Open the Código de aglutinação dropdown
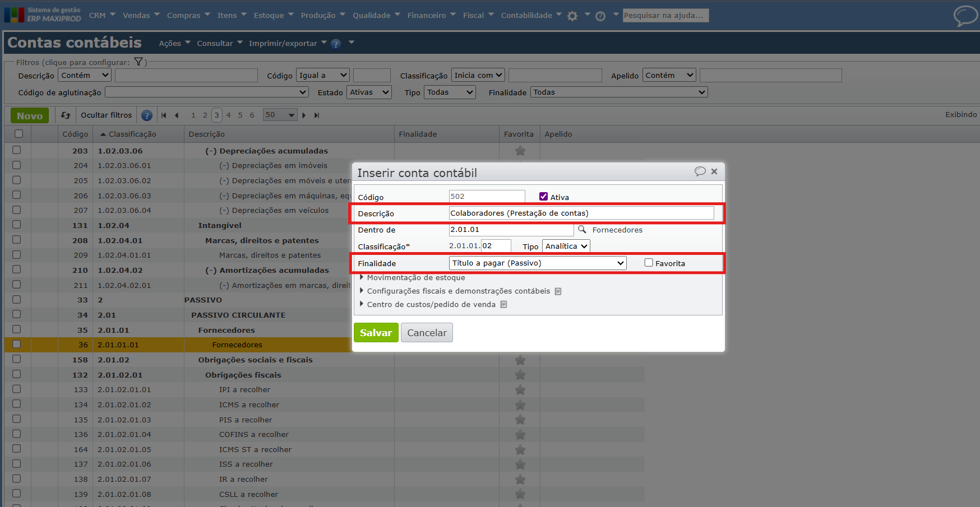The width and height of the screenshot is (980, 507). point(207,92)
